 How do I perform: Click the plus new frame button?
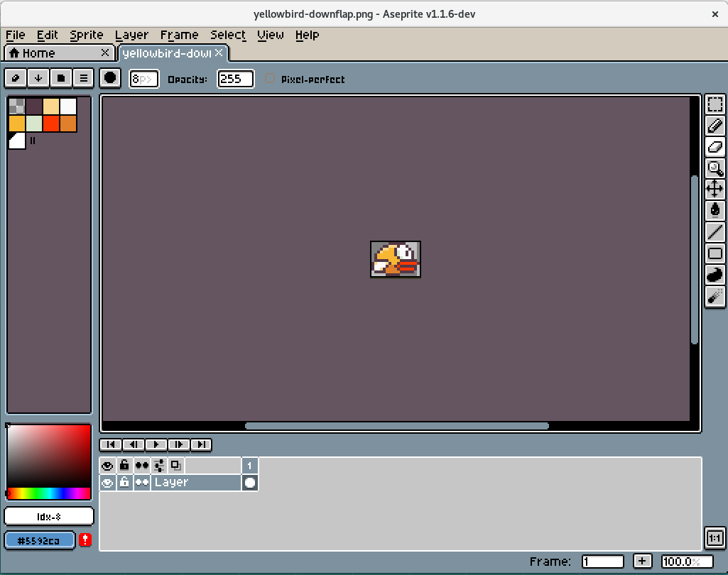[x=642, y=561]
